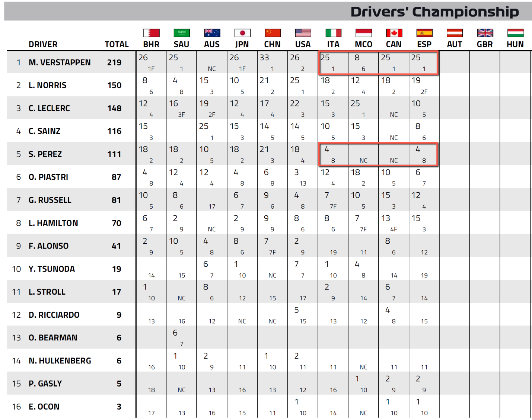Select the China flag above CHN
532x420 pixels.
[x=273, y=33]
